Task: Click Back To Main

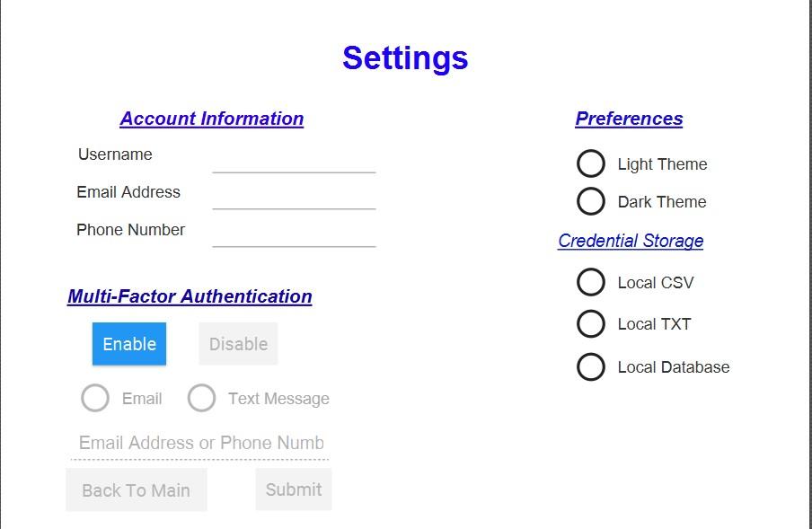Action: (x=136, y=489)
